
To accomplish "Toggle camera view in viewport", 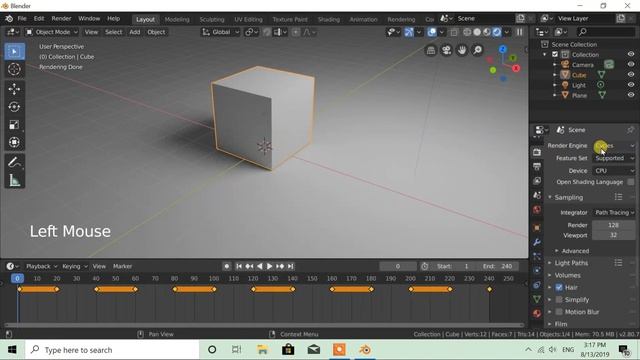I will [x=446, y=50].
